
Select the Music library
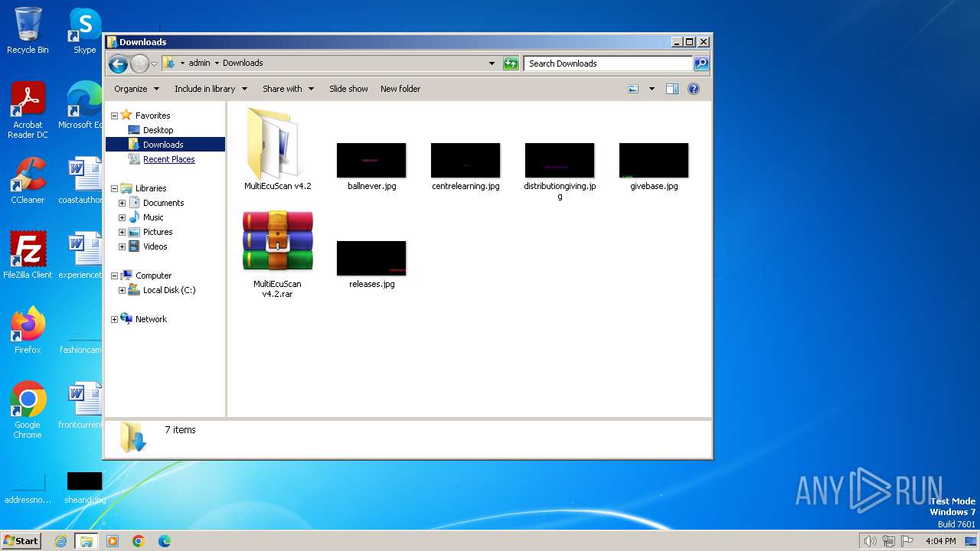click(x=153, y=217)
